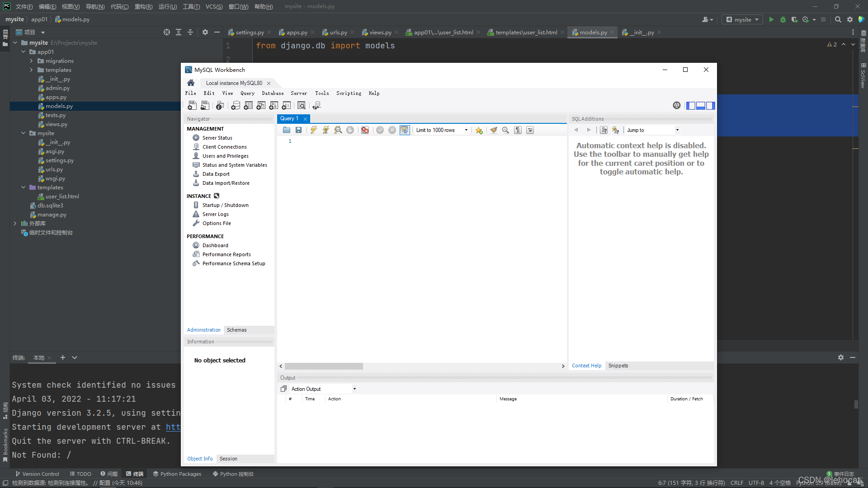
Task: Click the Execute Query lightning bolt icon
Action: 314,130
